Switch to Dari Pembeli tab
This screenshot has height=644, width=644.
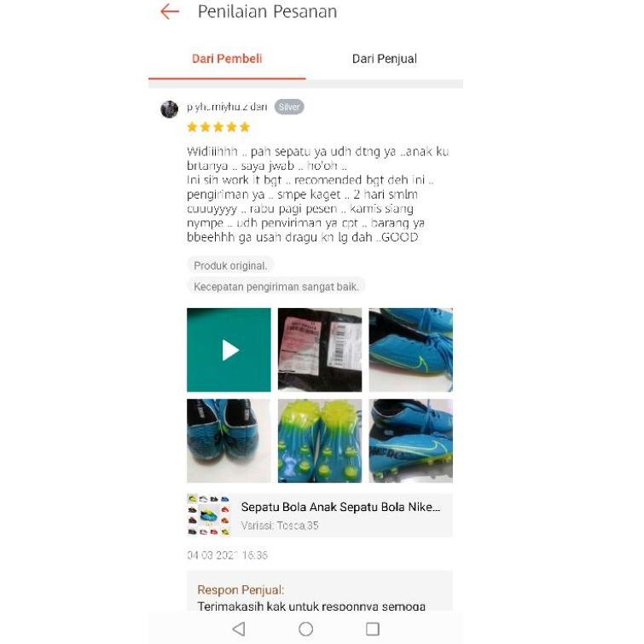pyautogui.click(x=227, y=59)
